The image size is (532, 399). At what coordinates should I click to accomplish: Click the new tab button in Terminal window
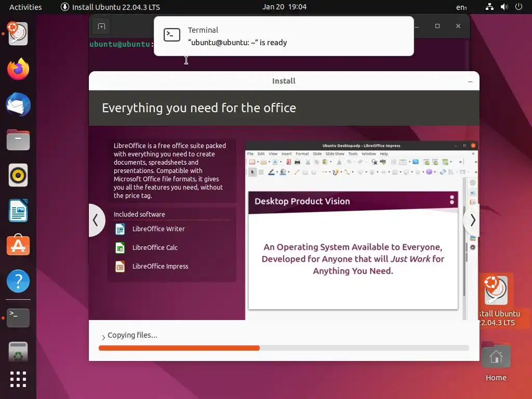[x=101, y=26]
